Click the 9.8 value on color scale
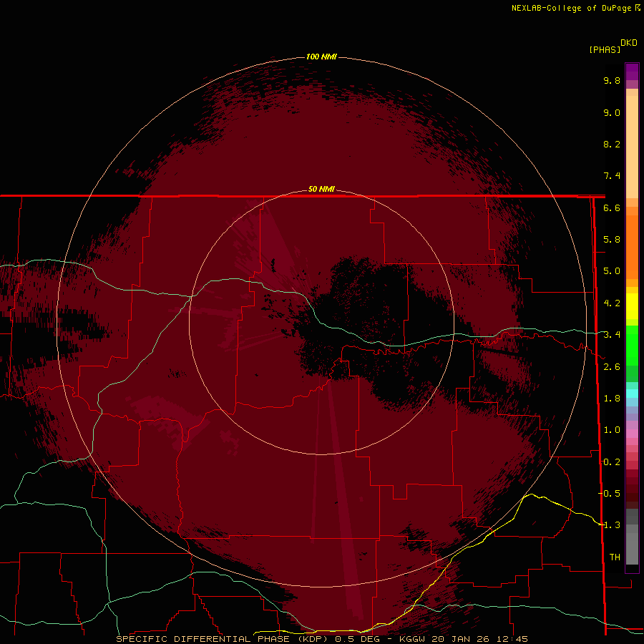The image size is (644, 644). pyautogui.click(x=612, y=80)
